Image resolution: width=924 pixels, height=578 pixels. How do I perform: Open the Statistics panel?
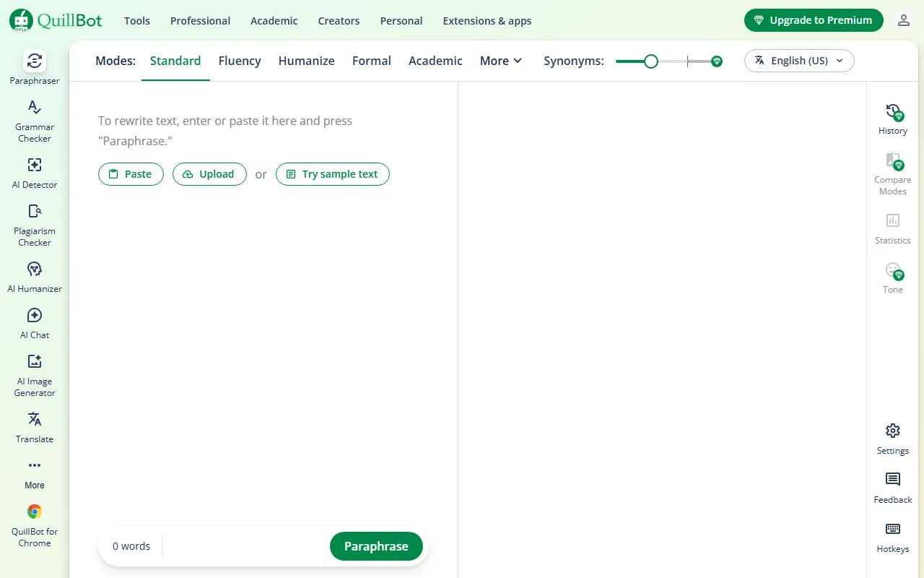892,229
